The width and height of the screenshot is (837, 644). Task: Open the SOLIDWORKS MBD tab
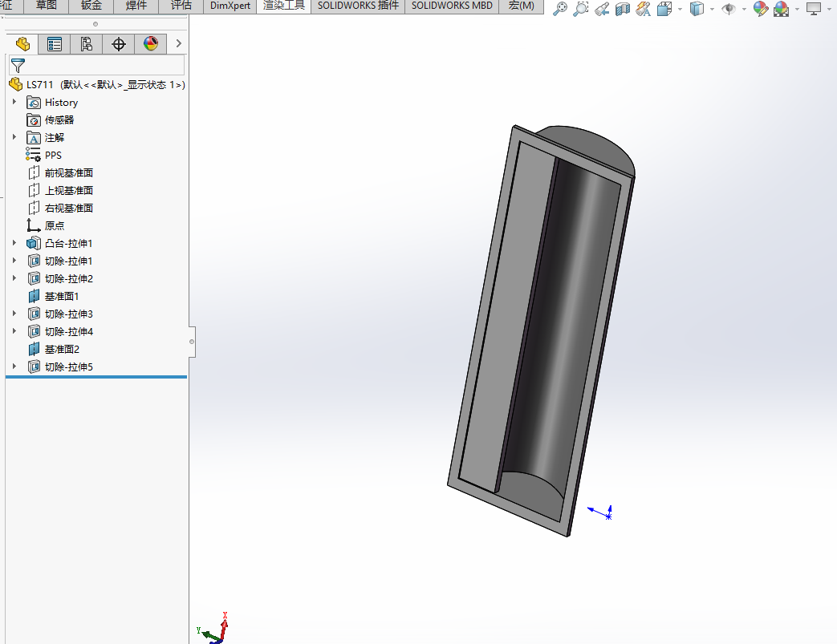[x=452, y=6]
